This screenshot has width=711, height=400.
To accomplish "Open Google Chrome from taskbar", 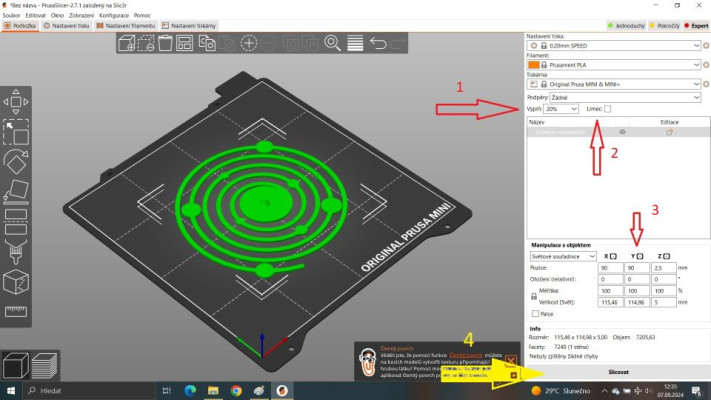I will tap(236, 390).
